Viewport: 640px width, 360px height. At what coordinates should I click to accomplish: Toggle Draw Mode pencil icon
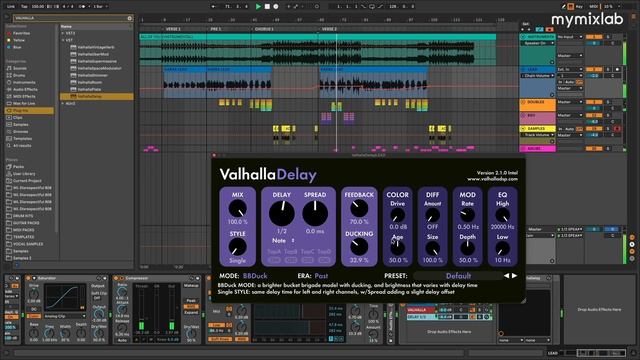click(x=563, y=7)
